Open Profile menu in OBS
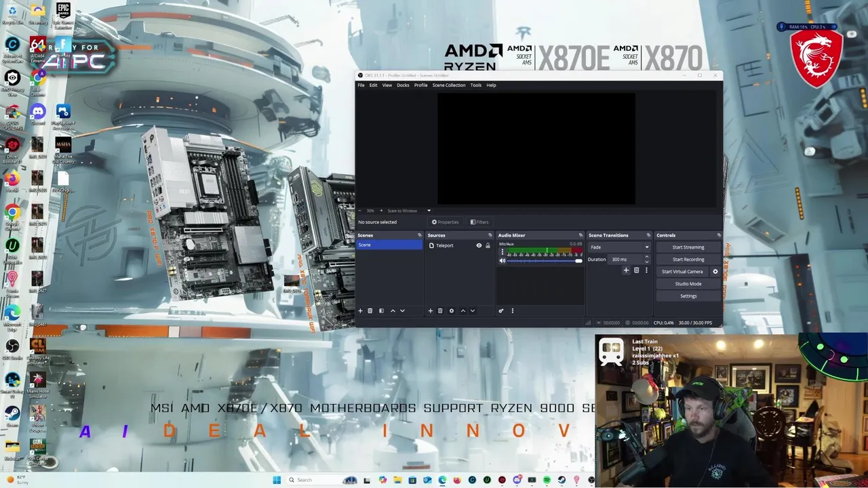This screenshot has width=868, height=488. coord(421,85)
